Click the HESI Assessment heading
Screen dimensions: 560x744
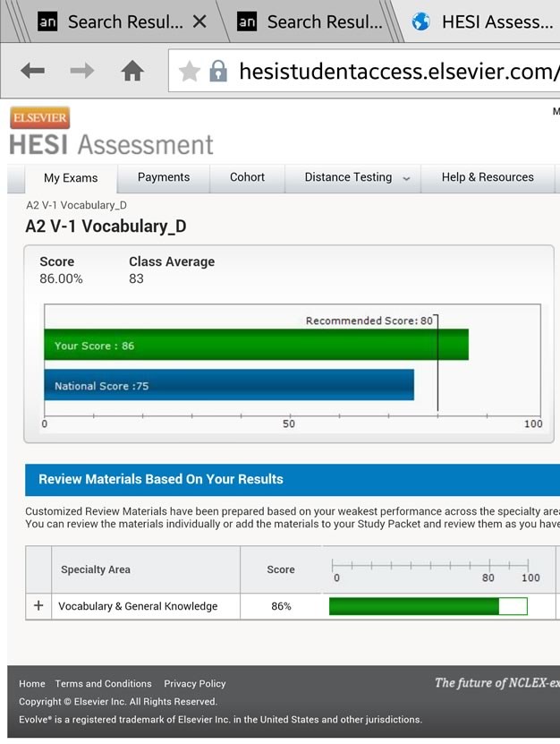pos(111,145)
